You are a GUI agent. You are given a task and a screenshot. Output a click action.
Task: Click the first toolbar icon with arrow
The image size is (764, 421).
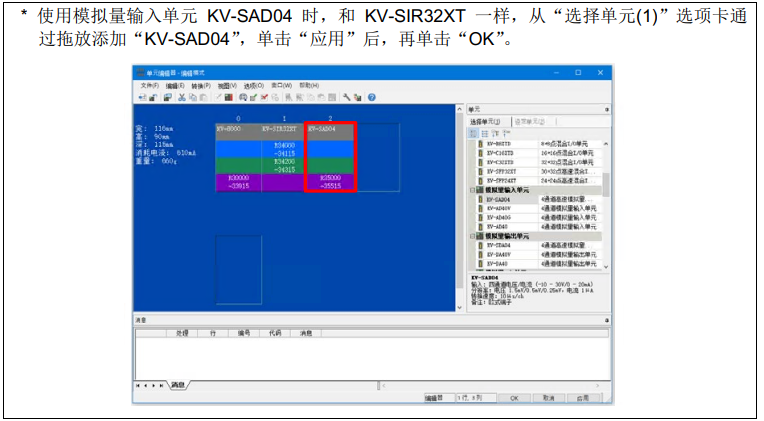pyautogui.click(x=142, y=97)
